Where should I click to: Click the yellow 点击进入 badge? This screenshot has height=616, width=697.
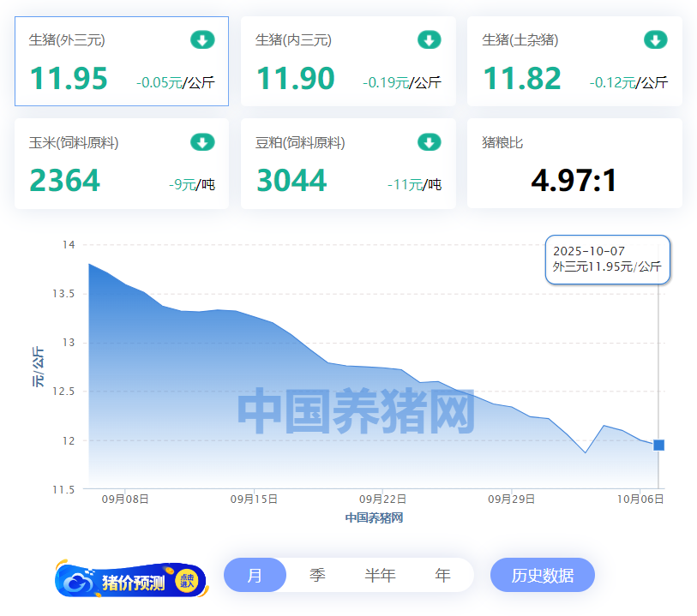tap(187, 582)
